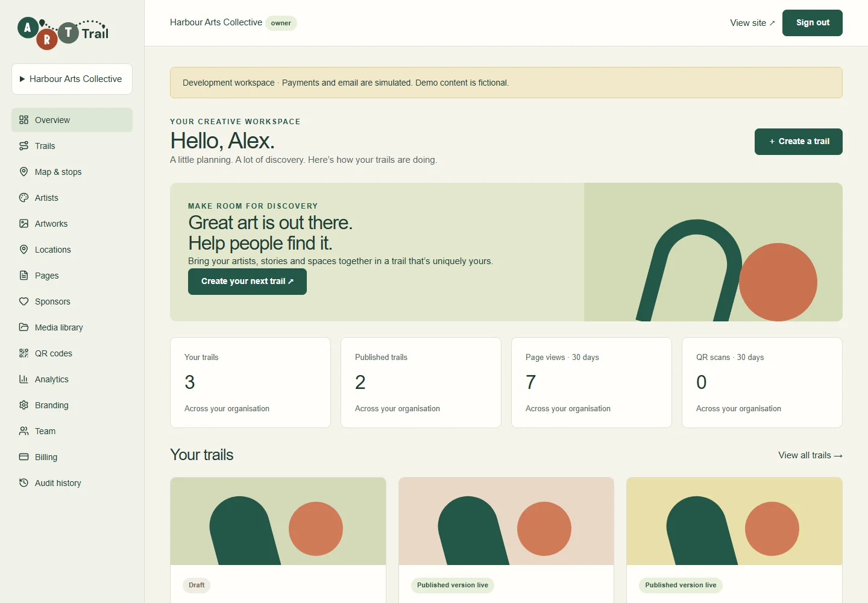The width and height of the screenshot is (868, 603).
Task: Click the Map & stops pin icon
Action: [x=24, y=172]
